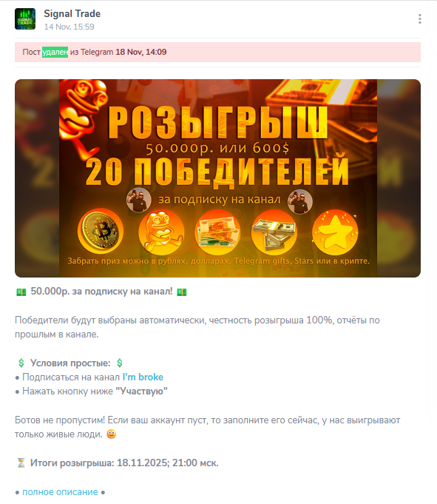
Task: Click the Bitcoin coin icon in banner
Action: point(101,231)
